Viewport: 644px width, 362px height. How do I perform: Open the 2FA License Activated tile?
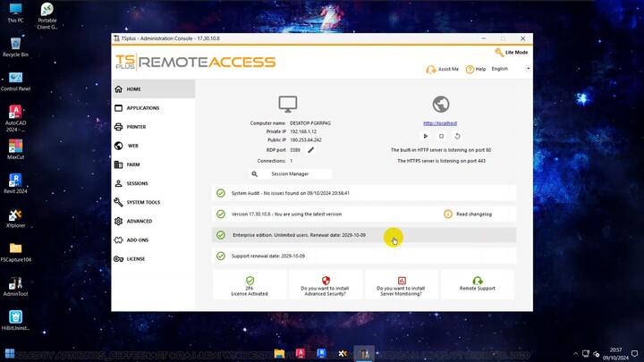coord(250,286)
